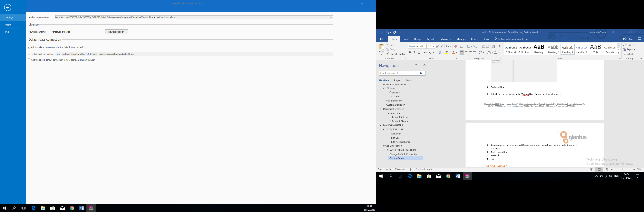Collapse SYSTEM SETTINGS heading in Navigation

pyautogui.click(x=381, y=146)
